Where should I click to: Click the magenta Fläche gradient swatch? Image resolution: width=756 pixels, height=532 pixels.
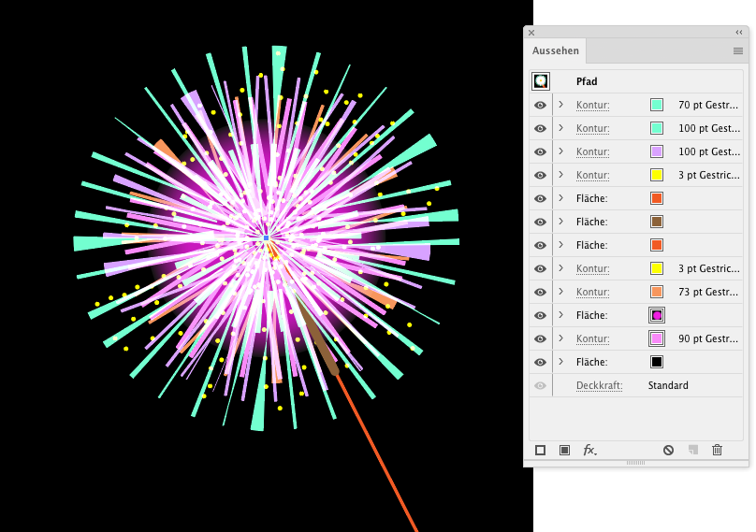[x=657, y=315]
